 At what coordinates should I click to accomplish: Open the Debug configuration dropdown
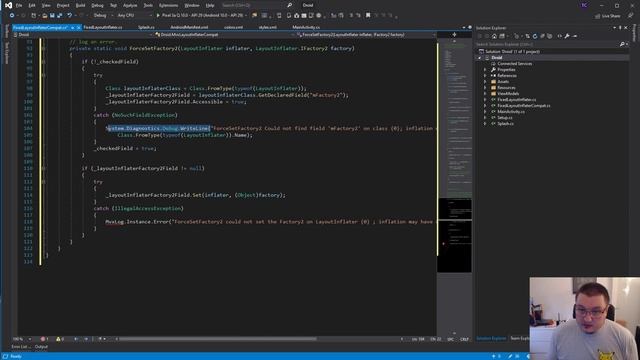(x=103, y=16)
